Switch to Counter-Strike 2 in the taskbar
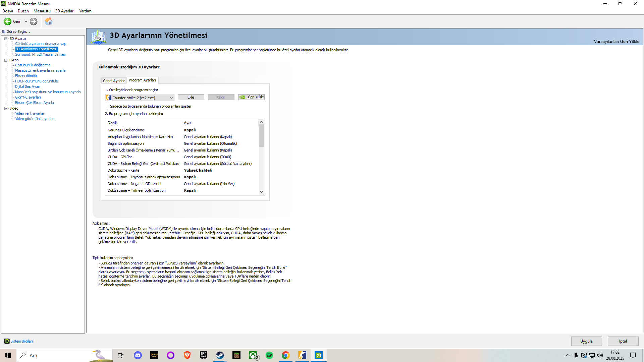 pyautogui.click(x=302, y=355)
